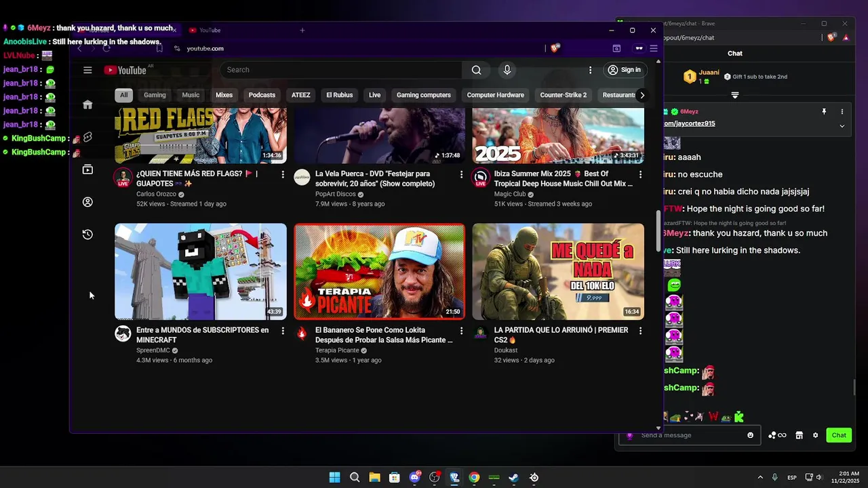
Task: Open options menu for La Vela Puerca video
Action: click(461, 175)
